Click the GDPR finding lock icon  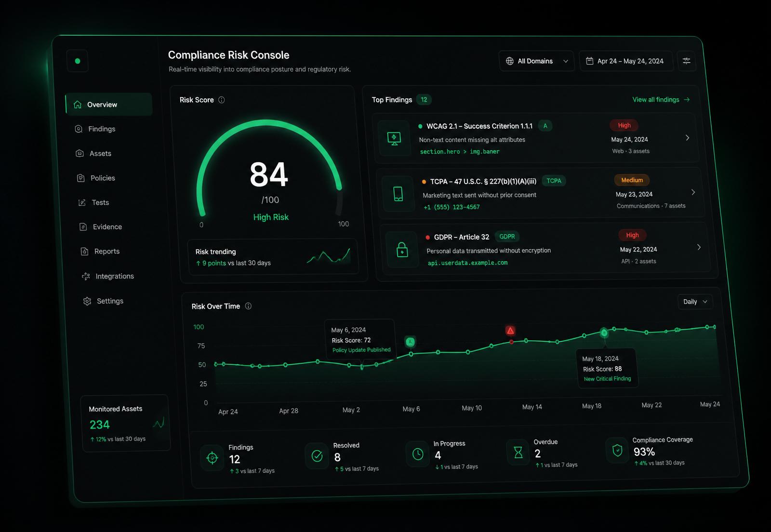[402, 249]
